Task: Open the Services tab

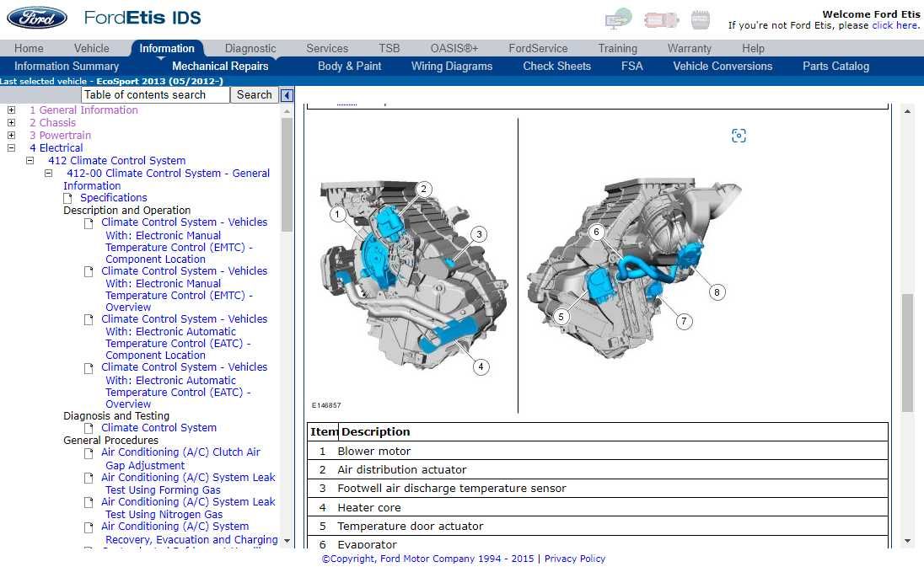Action: click(x=327, y=48)
